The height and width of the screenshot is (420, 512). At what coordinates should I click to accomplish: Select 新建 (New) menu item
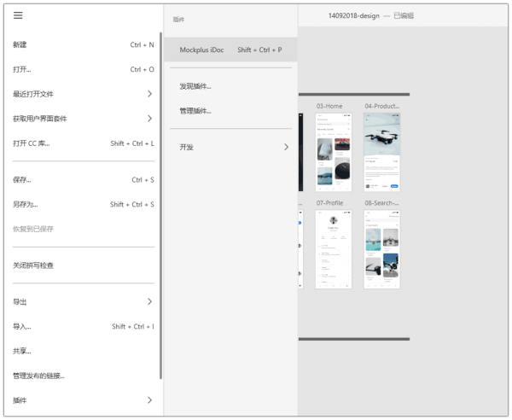pos(20,44)
